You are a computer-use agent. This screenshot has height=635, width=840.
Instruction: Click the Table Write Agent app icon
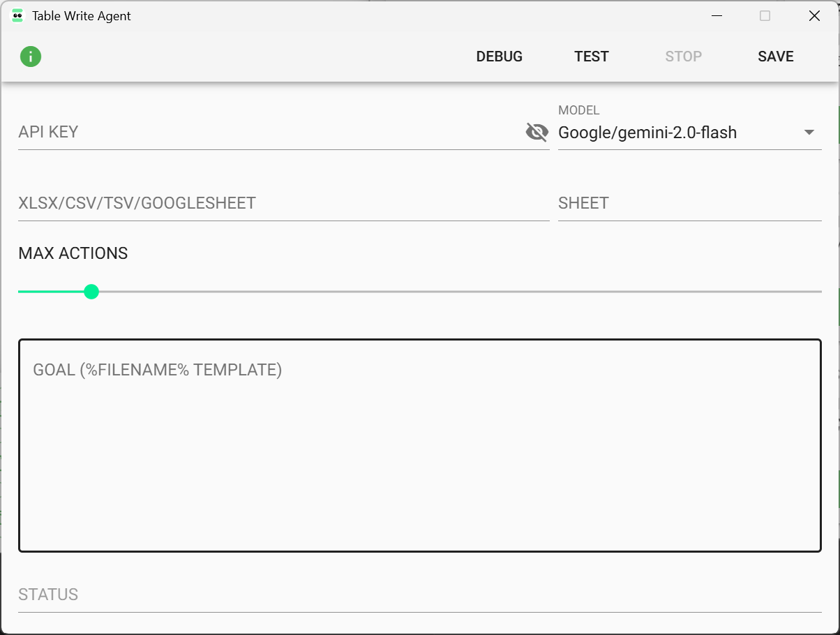[17, 15]
